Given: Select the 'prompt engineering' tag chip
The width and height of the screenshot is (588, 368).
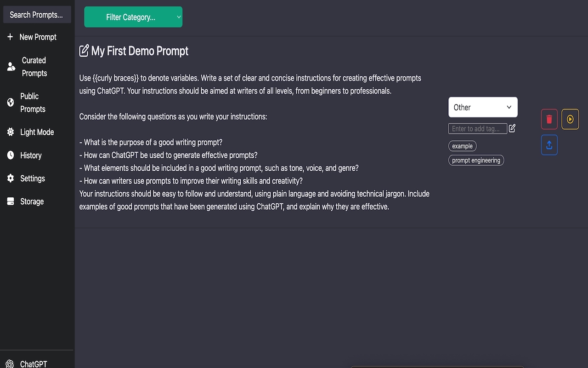Looking at the screenshot, I should 476,160.
